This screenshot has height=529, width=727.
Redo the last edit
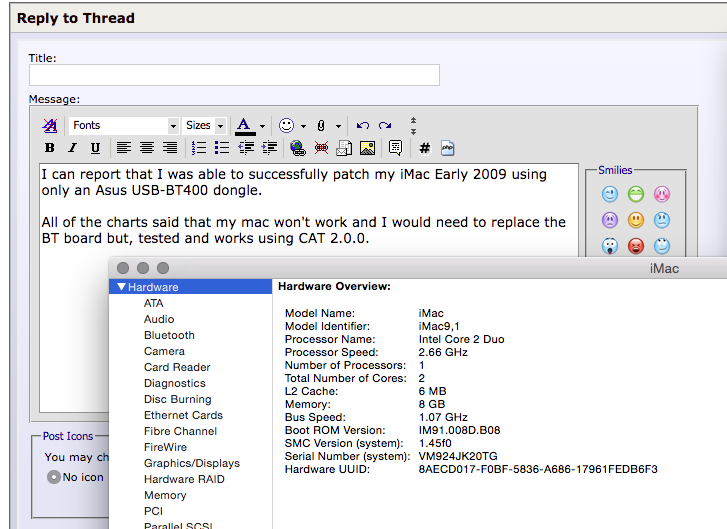pyautogui.click(x=385, y=125)
